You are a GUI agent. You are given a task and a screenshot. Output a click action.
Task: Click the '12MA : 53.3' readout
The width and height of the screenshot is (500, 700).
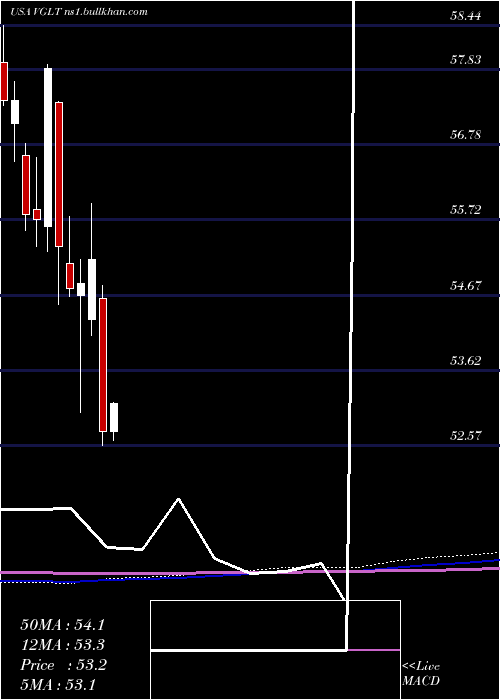point(62,645)
